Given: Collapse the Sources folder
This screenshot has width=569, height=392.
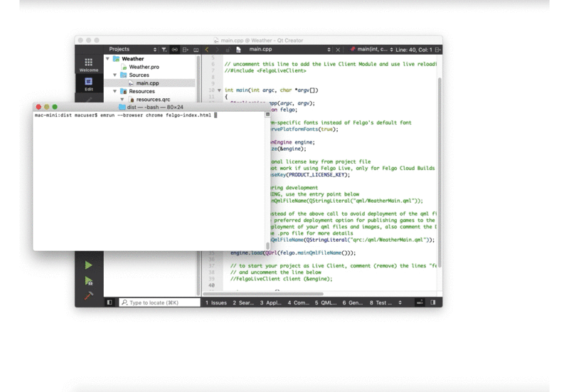Looking at the screenshot, I should pos(115,75).
